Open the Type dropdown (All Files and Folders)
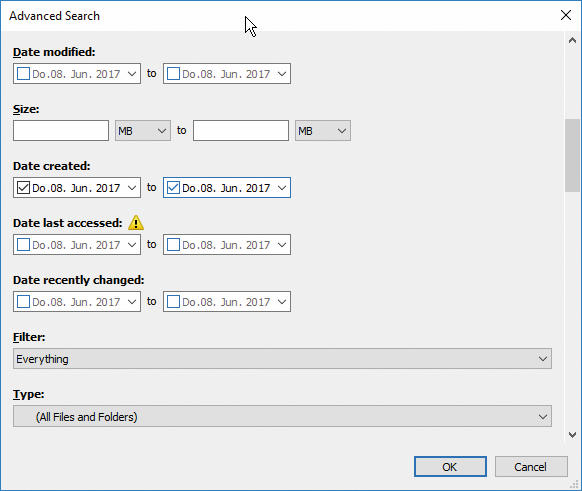 282,416
